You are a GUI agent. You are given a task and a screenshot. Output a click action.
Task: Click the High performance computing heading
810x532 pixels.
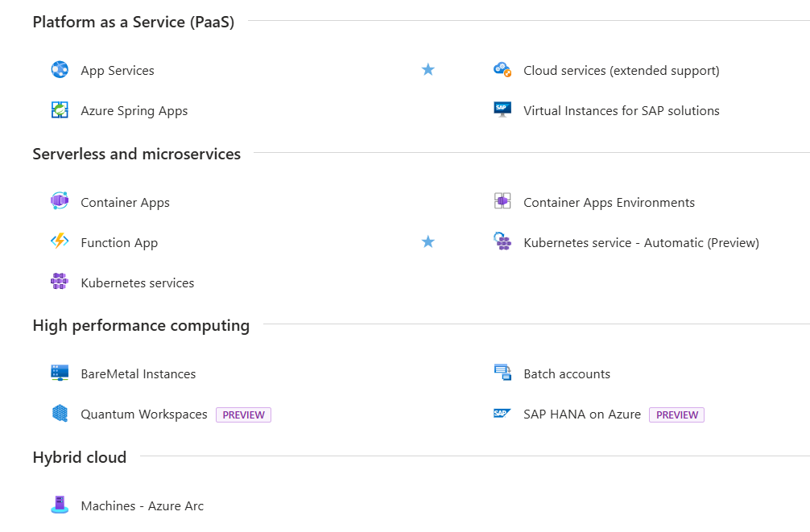coord(141,326)
